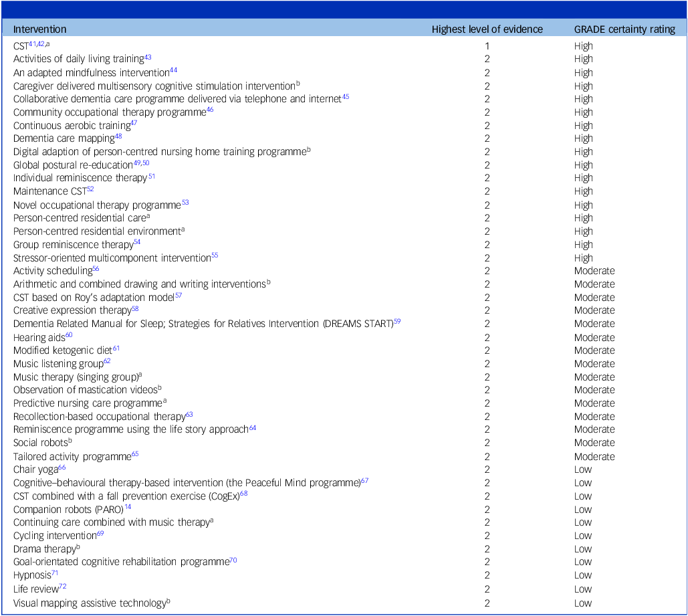Click the Highest level of evidence header
688x616 pixels.
coord(487,29)
